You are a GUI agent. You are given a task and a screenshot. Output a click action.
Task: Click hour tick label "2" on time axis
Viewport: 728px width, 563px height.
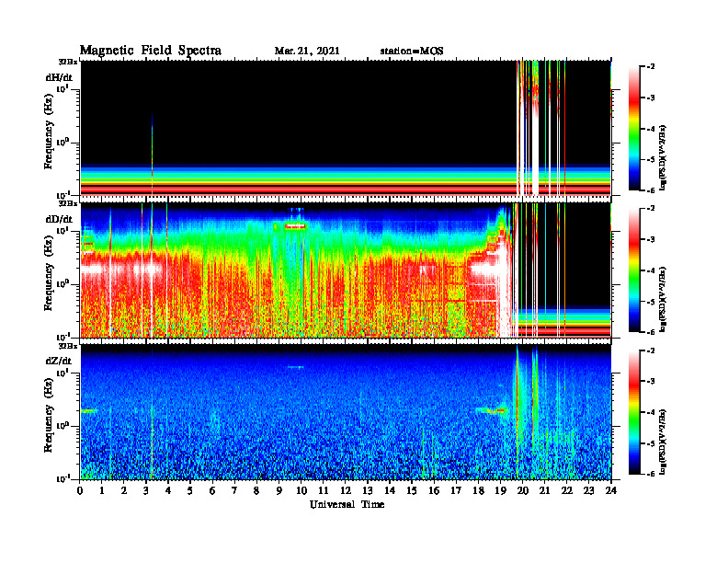coord(124,490)
